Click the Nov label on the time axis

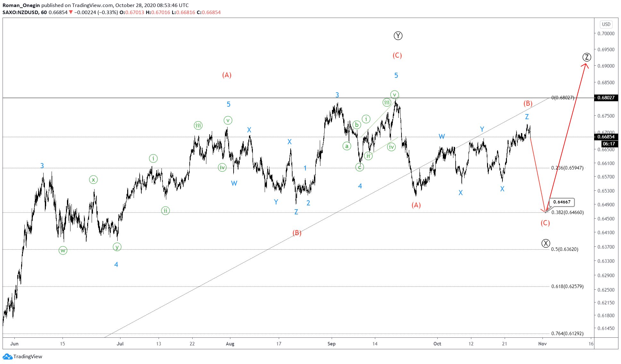click(x=542, y=343)
